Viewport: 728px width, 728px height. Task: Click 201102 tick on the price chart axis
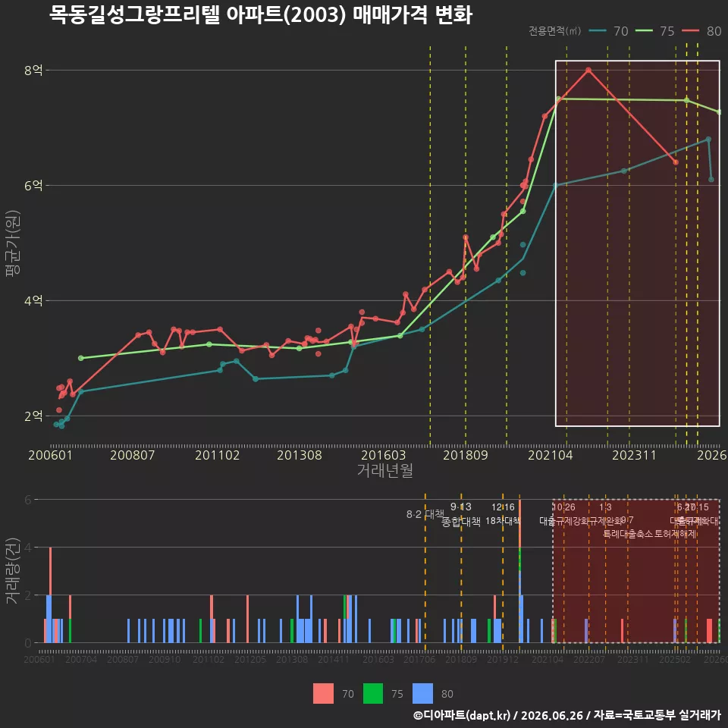point(218,455)
